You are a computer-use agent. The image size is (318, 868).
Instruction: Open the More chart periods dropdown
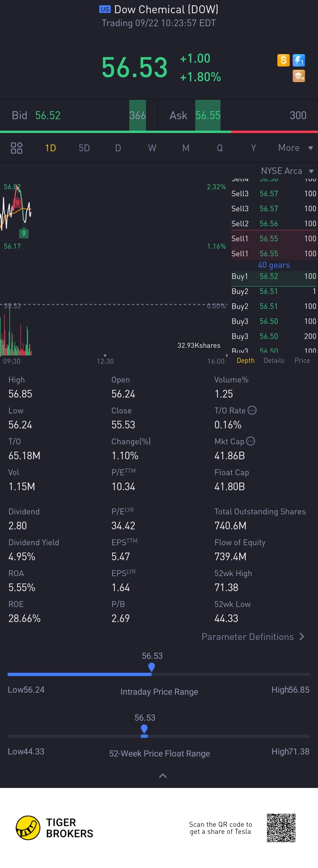(x=295, y=148)
